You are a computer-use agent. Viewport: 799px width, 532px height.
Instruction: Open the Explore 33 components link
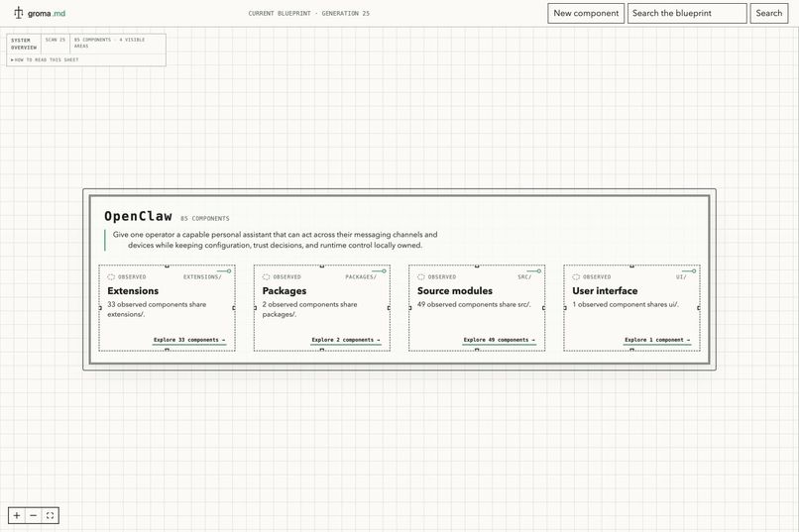(x=189, y=340)
